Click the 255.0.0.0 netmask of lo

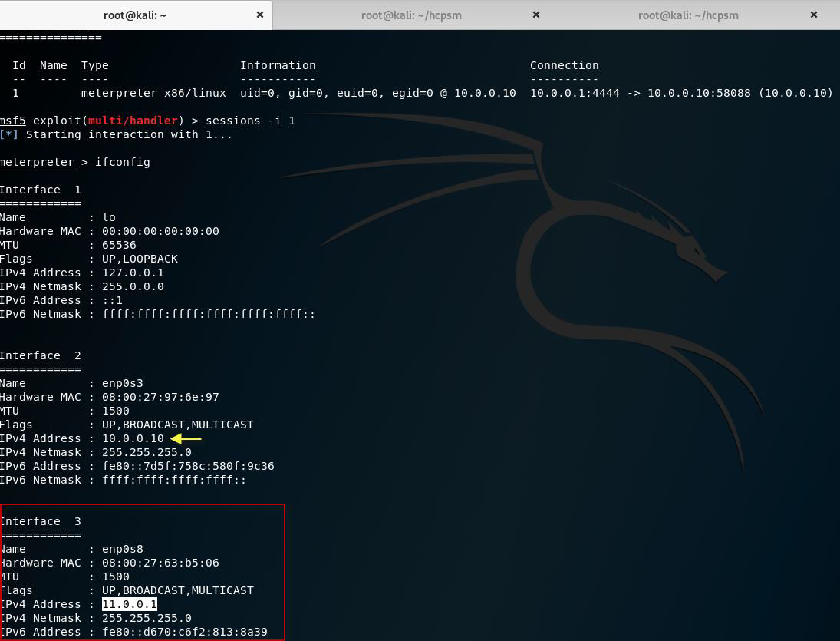pyautogui.click(x=133, y=287)
